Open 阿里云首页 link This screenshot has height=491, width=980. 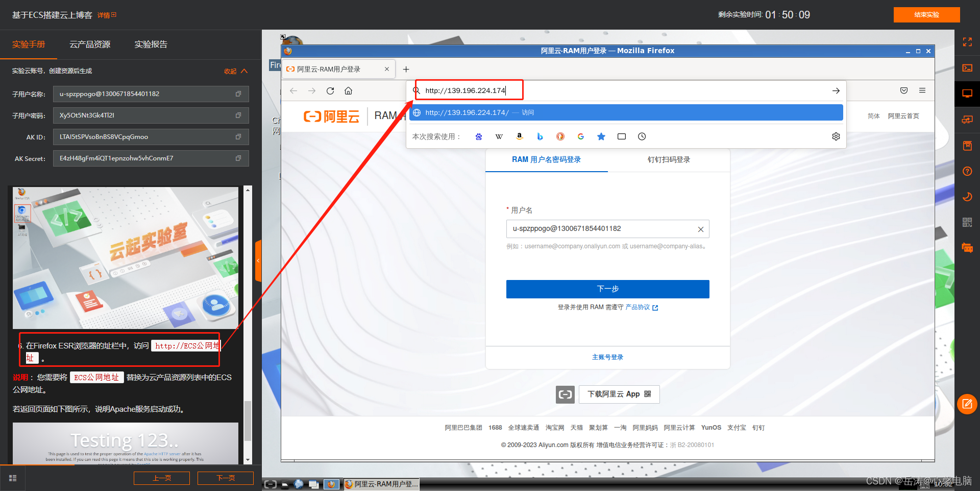[x=903, y=116]
